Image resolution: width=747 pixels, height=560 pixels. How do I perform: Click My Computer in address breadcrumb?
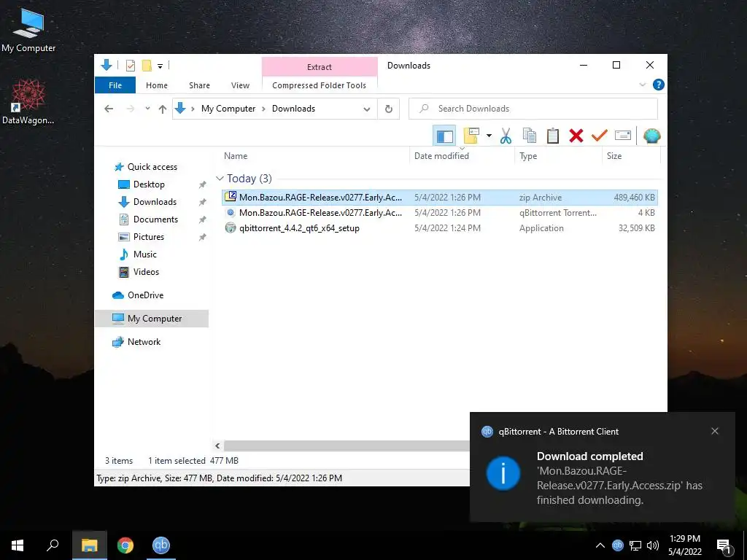click(x=228, y=109)
